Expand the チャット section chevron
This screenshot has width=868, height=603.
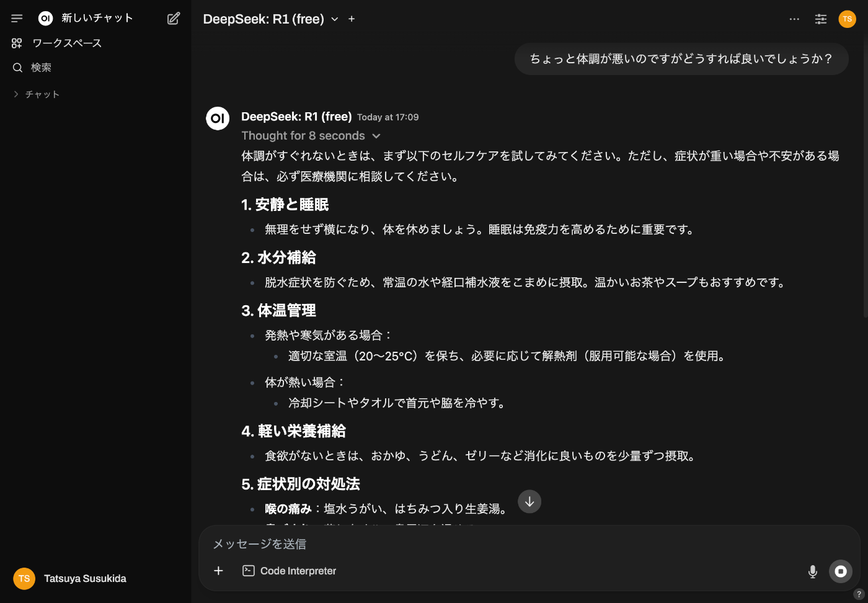[x=16, y=94]
